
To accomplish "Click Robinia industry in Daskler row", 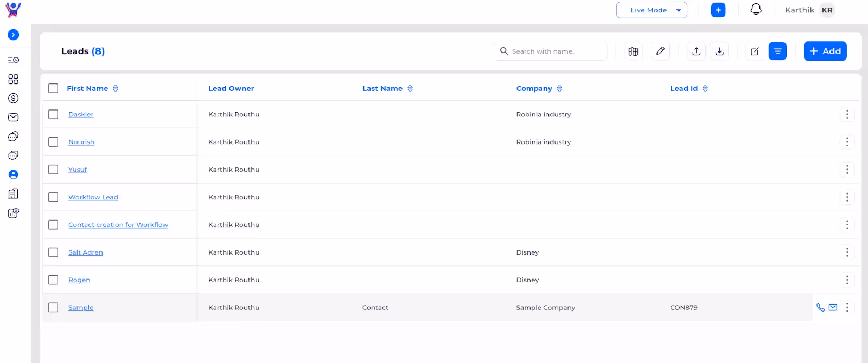I will coord(544,114).
